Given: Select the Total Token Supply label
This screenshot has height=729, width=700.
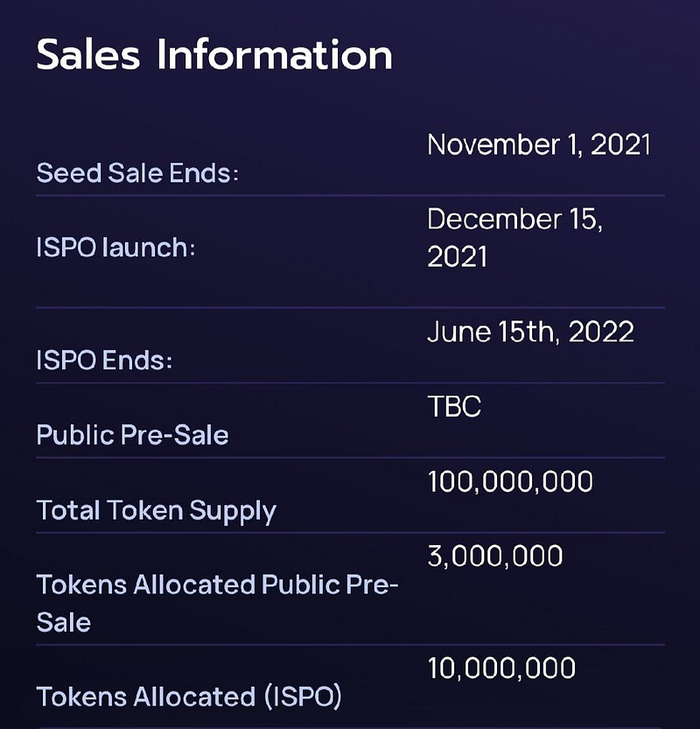Looking at the screenshot, I should coord(156,511).
